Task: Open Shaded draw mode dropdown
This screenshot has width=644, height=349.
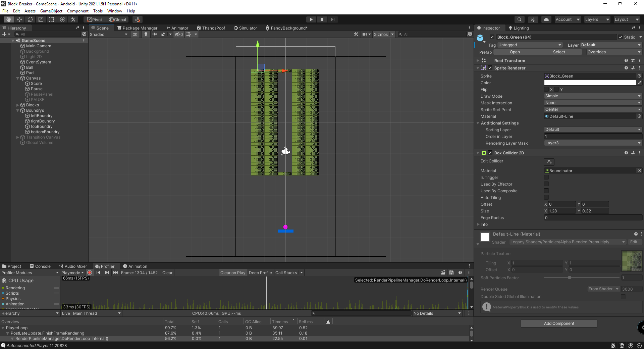Action: click(x=109, y=34)
